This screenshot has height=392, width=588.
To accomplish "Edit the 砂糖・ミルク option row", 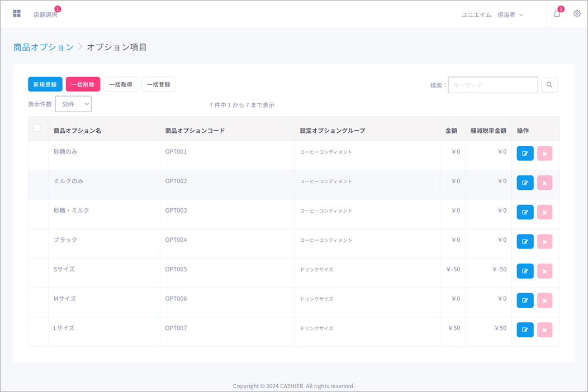I will point(525,212).
